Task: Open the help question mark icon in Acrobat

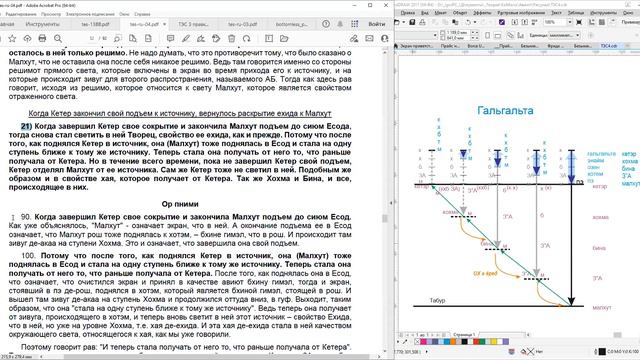Action: coord(326,24)
